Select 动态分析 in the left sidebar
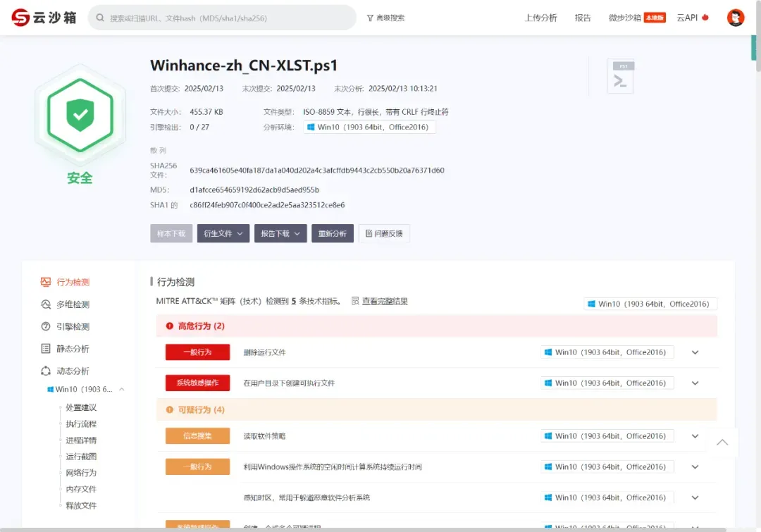The width and height of the screenshot is (761, 532). [x=73, y=371]
